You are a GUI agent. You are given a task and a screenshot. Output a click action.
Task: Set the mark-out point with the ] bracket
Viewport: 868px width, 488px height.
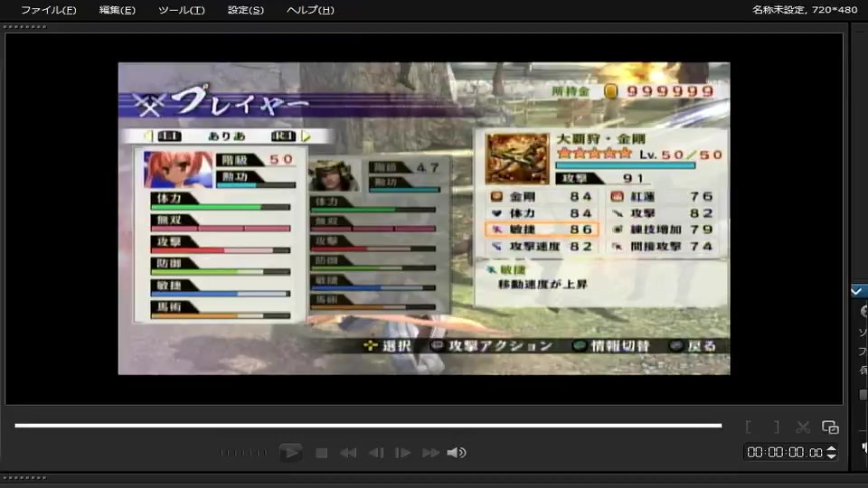click(x=776, y=427)
